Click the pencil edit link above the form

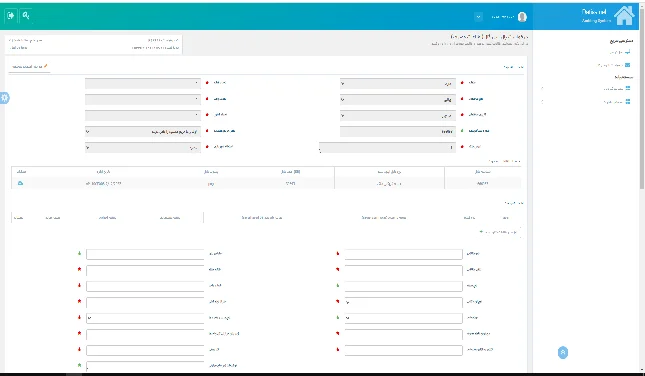tap(30, 66)
